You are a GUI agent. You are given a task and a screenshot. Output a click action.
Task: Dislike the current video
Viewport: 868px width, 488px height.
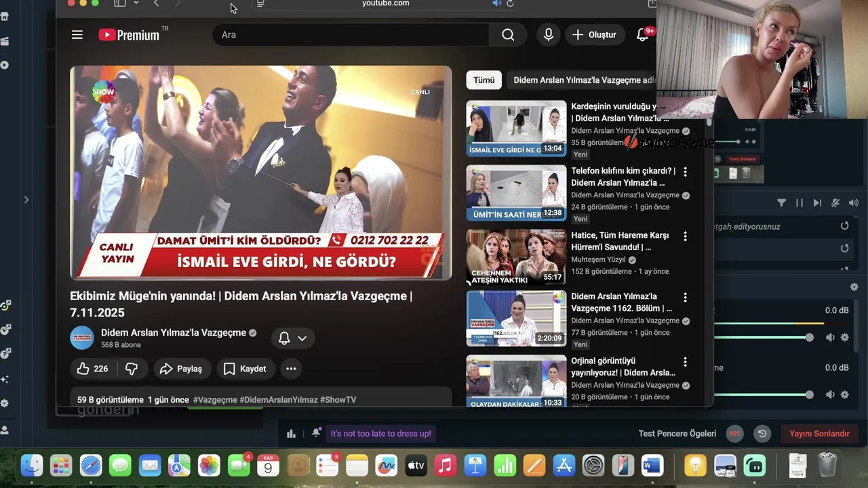pos(132,369)
